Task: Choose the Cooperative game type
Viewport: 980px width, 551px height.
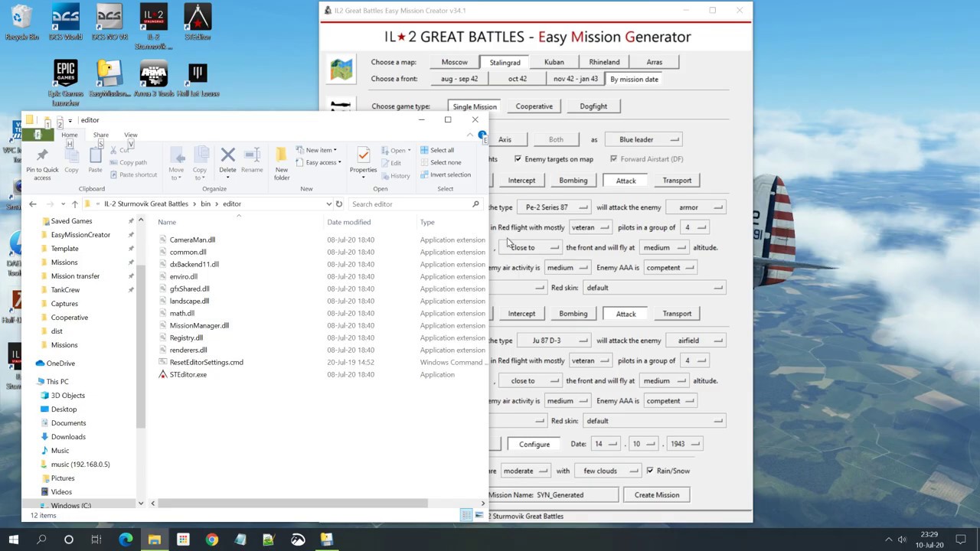Action: (534, 106)
